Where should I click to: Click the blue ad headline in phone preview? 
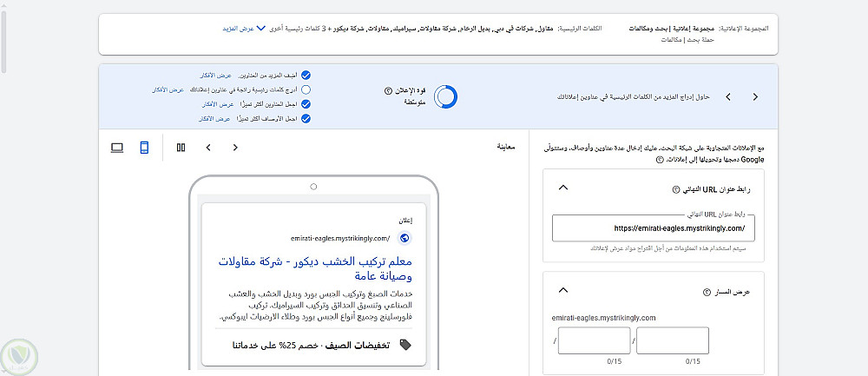[316, 268]
